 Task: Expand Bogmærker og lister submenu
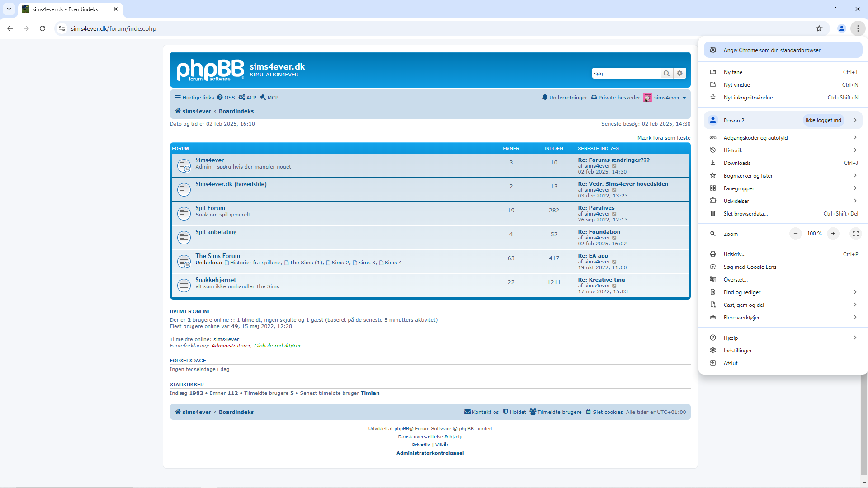783,176
